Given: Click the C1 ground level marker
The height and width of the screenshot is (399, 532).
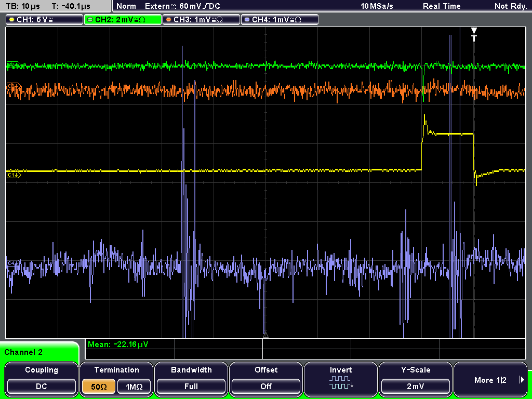Looking at the screenshot, I should pos(14,175).
